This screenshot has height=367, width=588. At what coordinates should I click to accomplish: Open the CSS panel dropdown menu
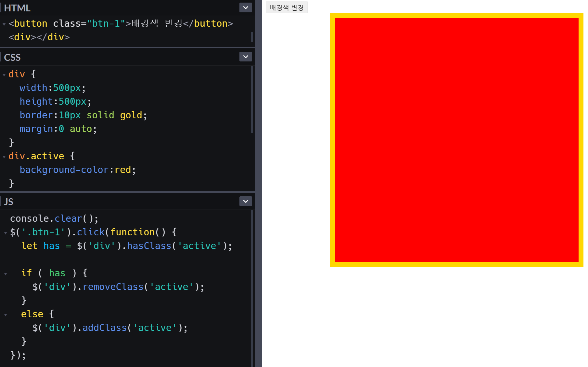246,57
